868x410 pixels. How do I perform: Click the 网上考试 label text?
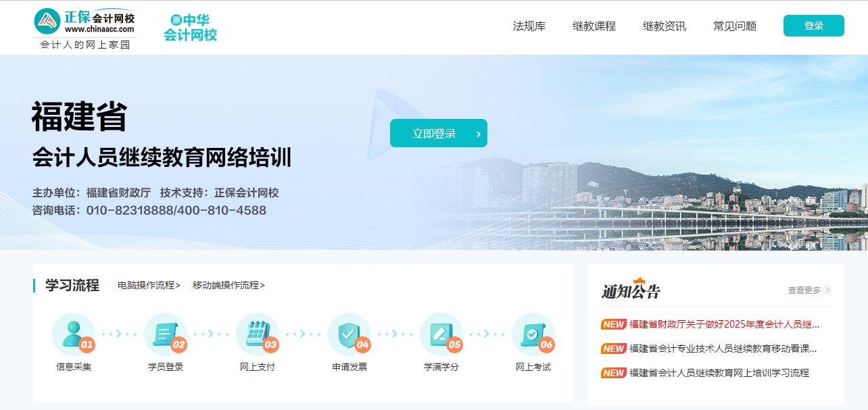click(533, 367)
